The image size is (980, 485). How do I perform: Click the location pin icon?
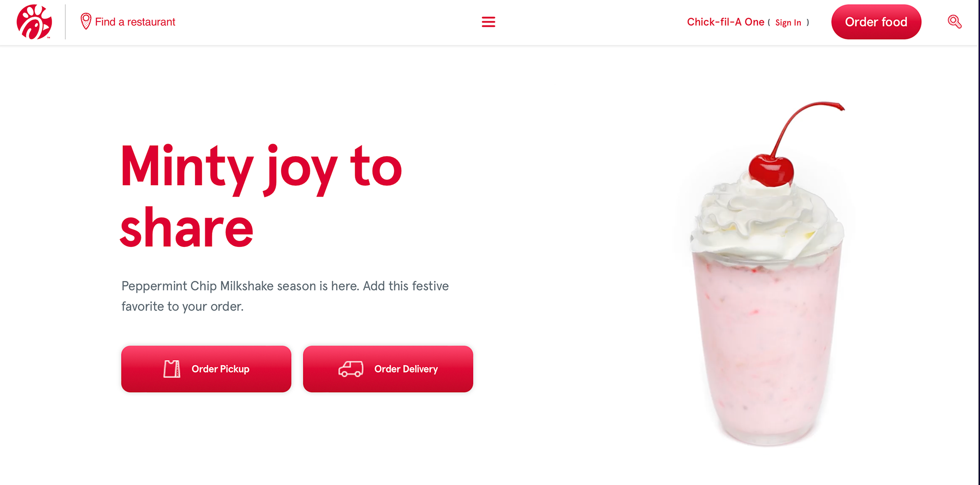[x=86, y=21]
